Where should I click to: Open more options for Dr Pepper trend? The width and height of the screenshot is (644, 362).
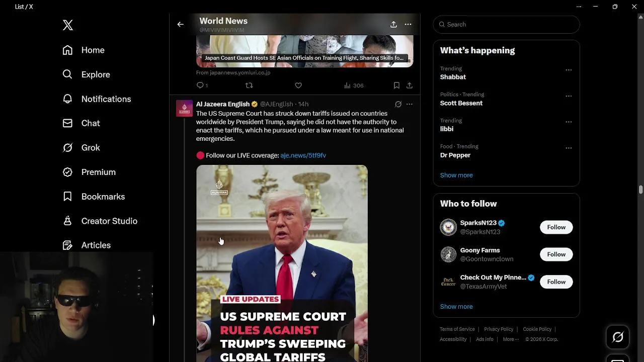coord(569,148)
